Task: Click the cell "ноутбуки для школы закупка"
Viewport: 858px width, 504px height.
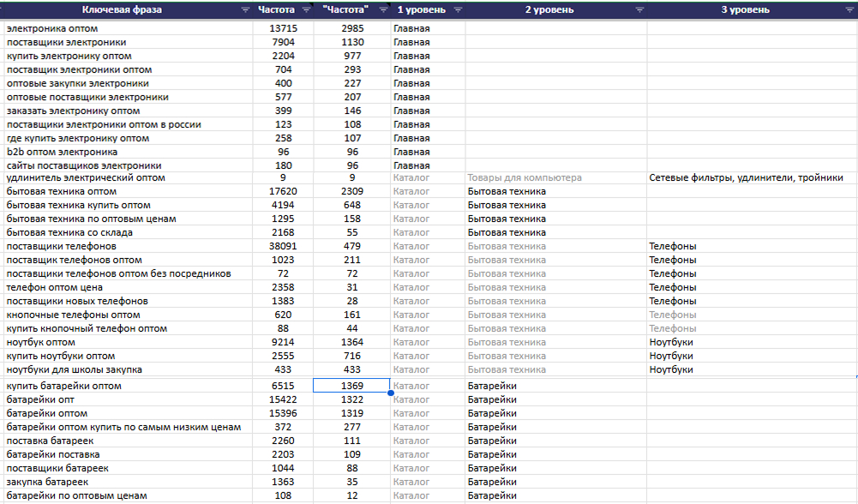Action: [x=74, y=369]
